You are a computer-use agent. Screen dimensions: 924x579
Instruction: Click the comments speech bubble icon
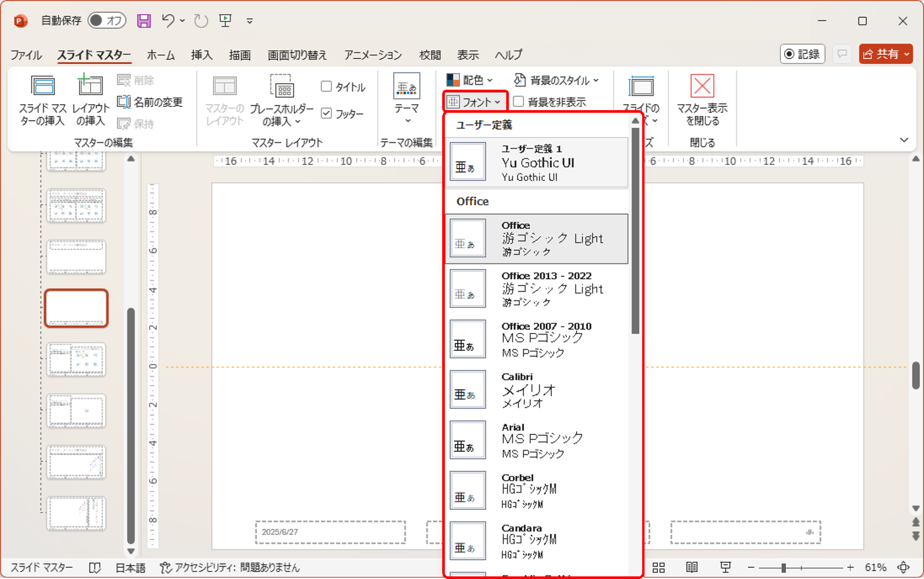[x=842, y=54]
